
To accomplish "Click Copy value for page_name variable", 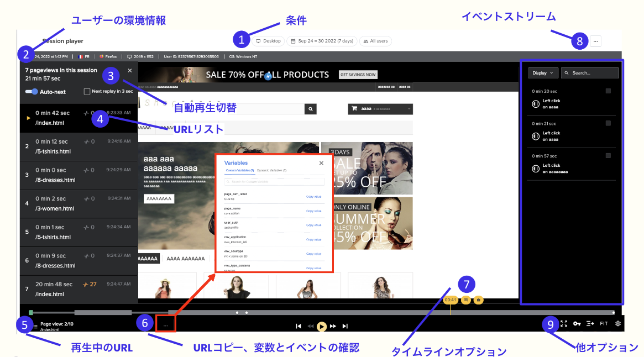I will tap(313, 211).
